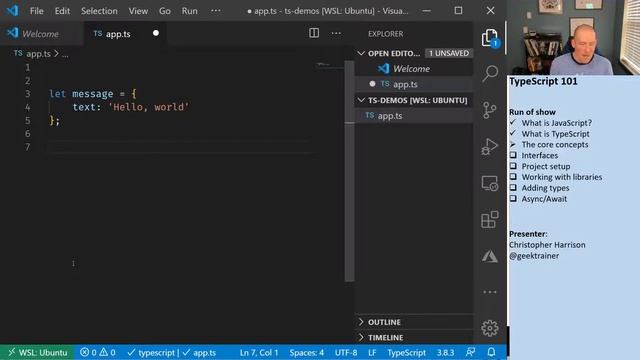Open the Remote Explorer view icon
The height and width of the screenshot is (360, 640).
pos(489,183)
